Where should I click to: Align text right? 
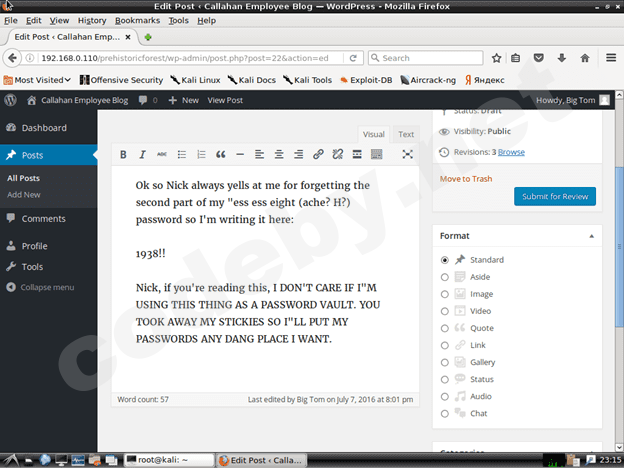click(x=298, y=154)
